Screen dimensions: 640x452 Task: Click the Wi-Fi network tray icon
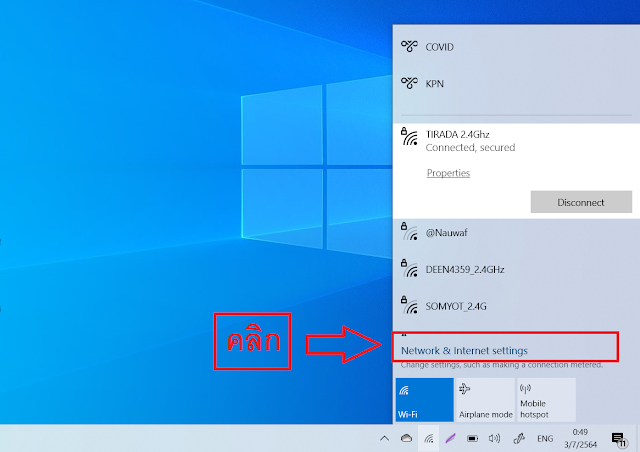pos(429,439)
